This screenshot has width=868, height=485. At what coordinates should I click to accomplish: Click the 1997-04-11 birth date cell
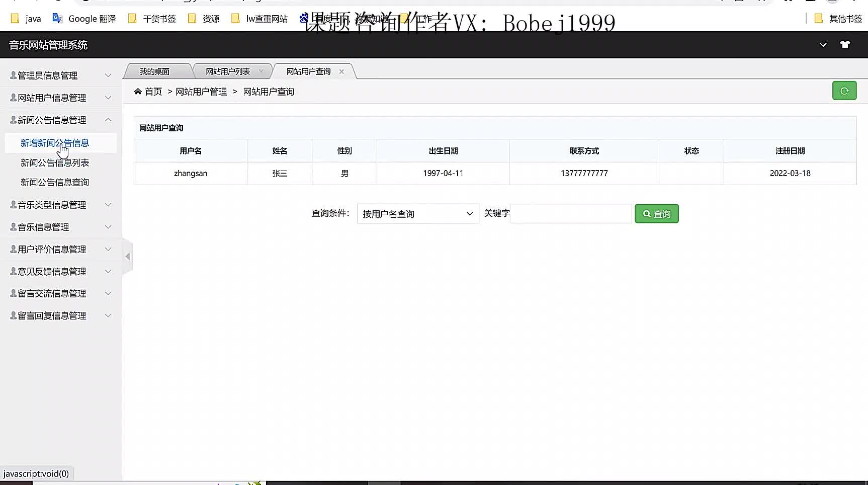(443, 173)
